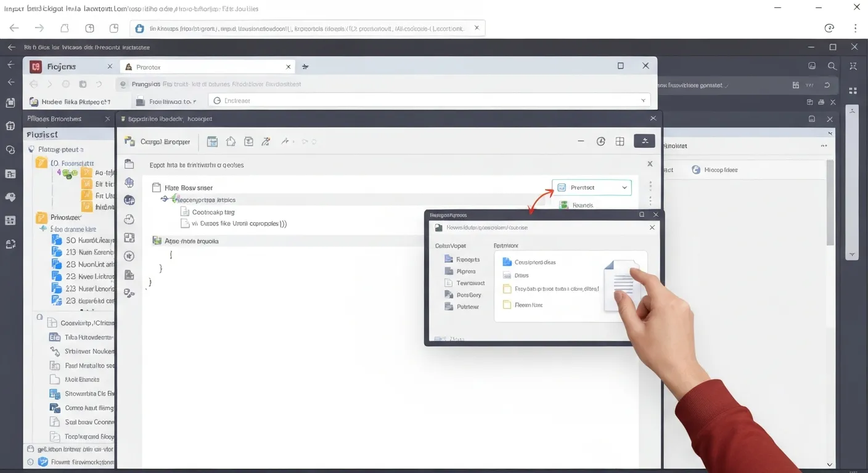Screen dimensions: 868x473
Task: Click the grid layout icon in the editor header
Action: (620, 142)
